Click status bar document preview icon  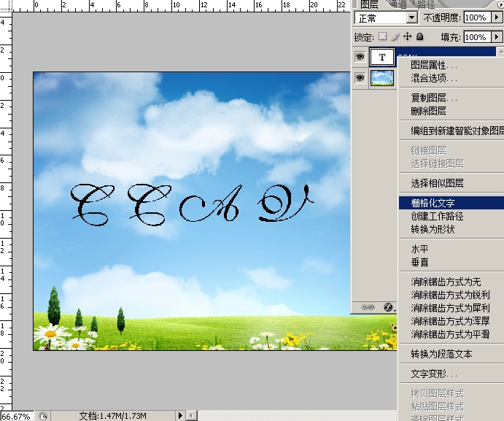(43, 416)
